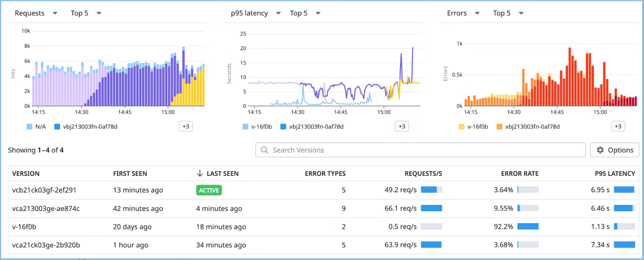Toggle vbj213003fn-0af78d swatch in Requests legend
Screen dimensions: 644x260
click(57, 127)
